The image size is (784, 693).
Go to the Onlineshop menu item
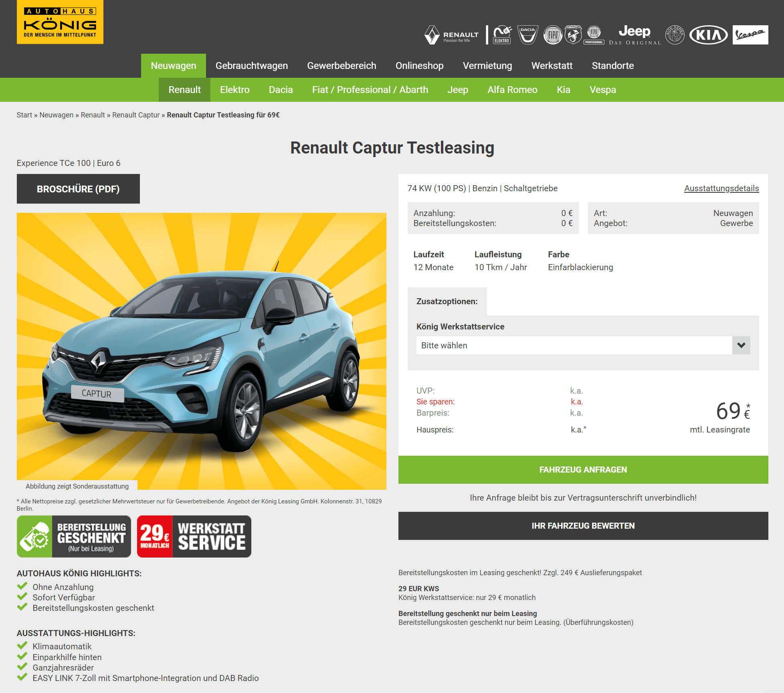(x=420, y=66)
